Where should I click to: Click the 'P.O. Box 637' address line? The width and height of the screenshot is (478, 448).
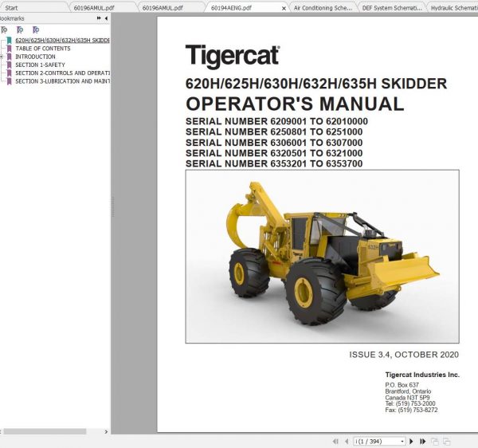(x=402, y=385)
